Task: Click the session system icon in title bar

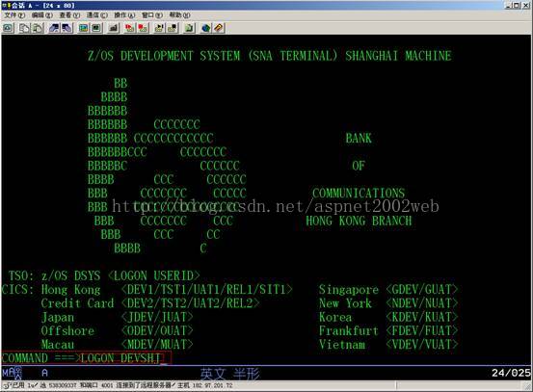Action: [x=6, y=5]
